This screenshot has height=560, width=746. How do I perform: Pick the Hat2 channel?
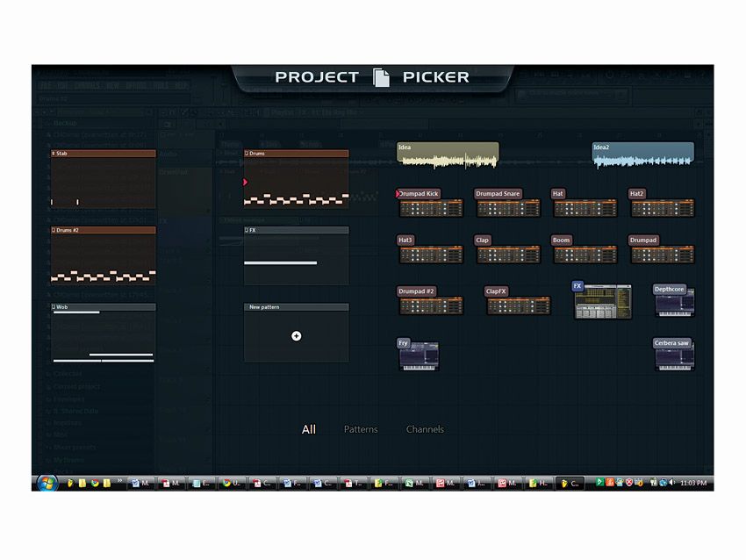pos(662,203)
